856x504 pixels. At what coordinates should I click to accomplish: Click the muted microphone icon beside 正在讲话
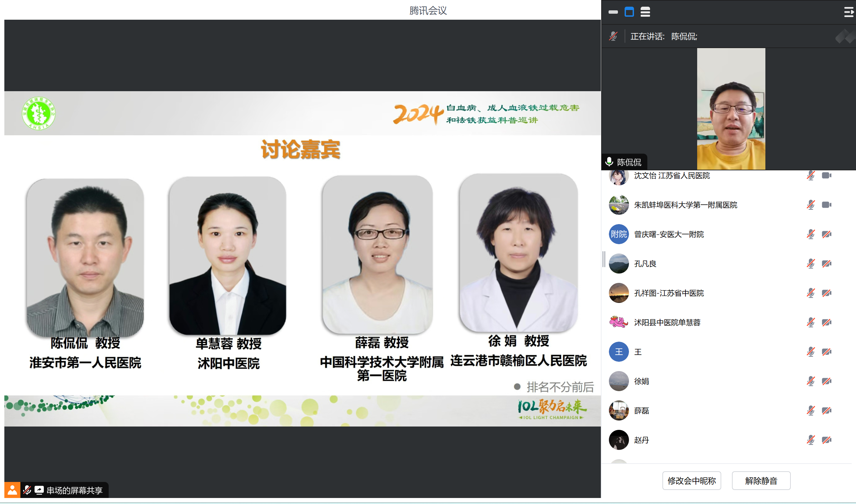point(613,36)
